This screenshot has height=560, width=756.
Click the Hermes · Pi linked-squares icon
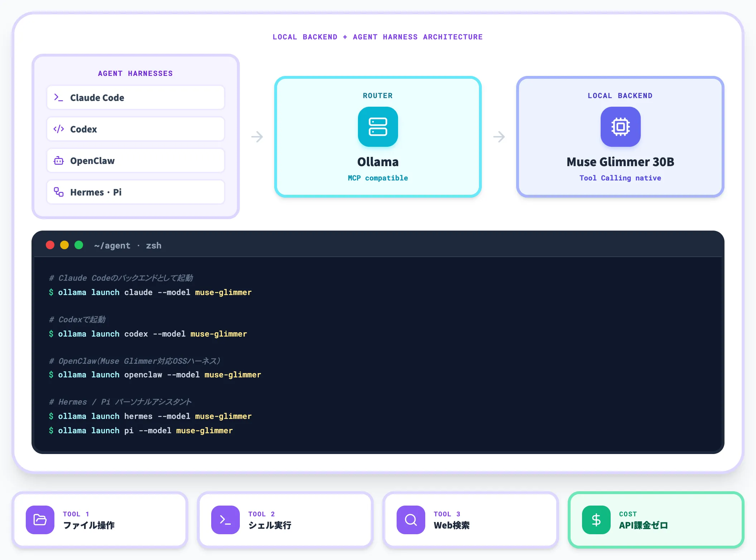point(58,192)
